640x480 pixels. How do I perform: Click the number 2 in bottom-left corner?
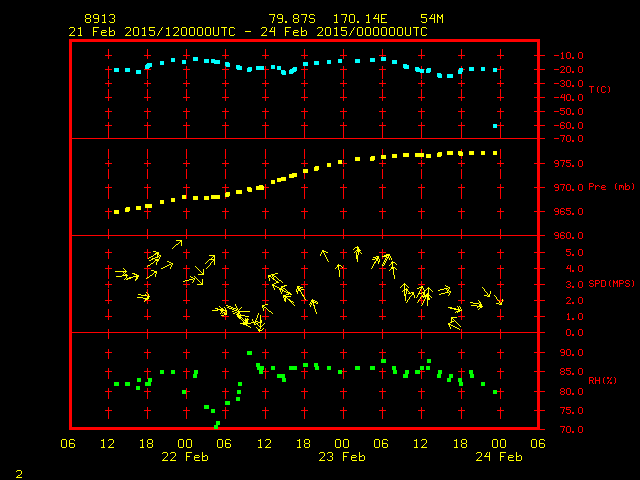[x=19, y=471]
